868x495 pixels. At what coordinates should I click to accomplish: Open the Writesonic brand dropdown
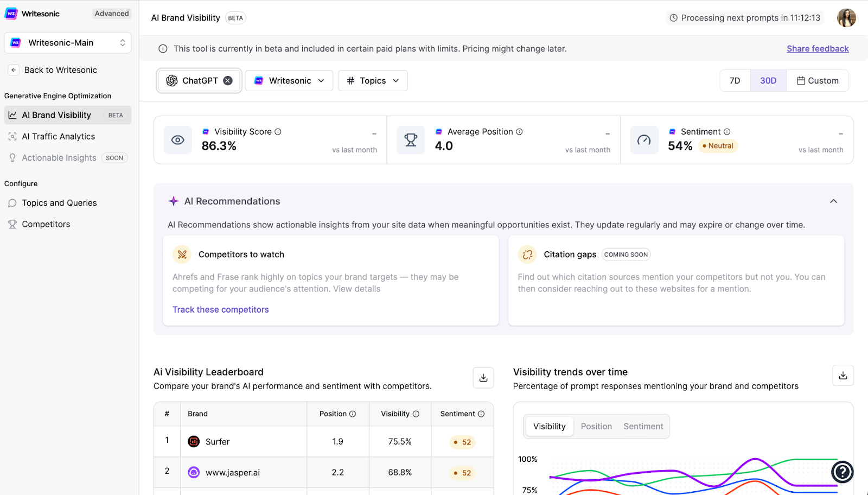pyautogui.click(x=289, y=81)
